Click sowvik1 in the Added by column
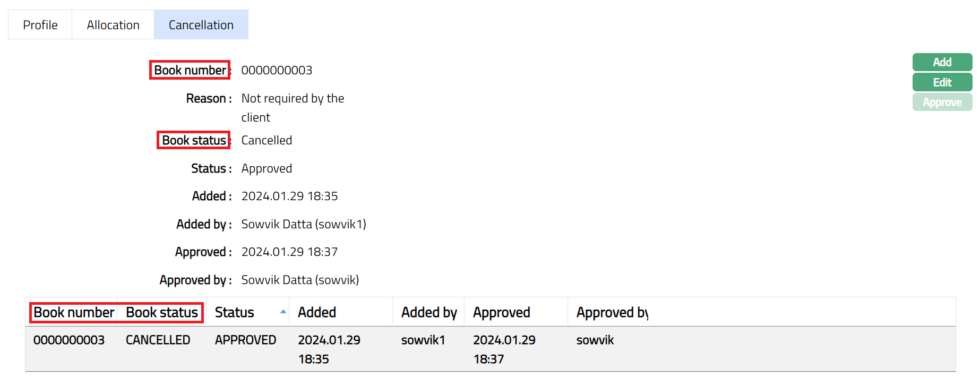Image resolution: width=980 pixels, height=377 pixels. 423,340
